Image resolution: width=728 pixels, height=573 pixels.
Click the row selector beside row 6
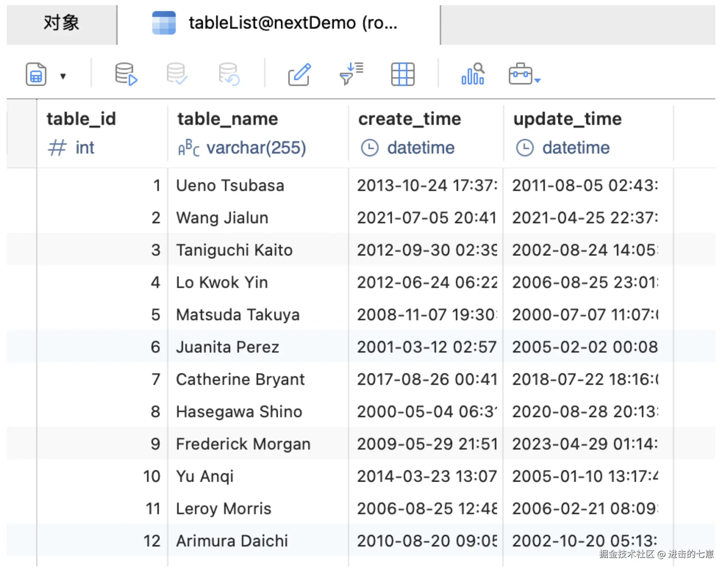21,347
